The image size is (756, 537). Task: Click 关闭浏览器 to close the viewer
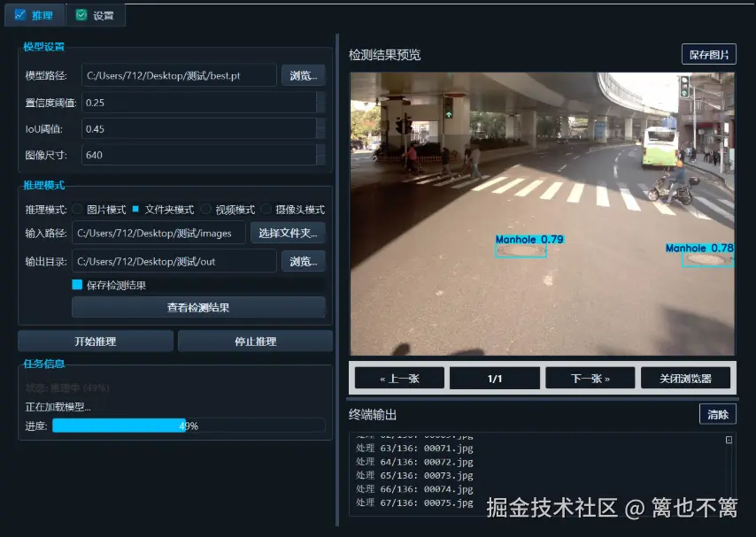(688, 378)
